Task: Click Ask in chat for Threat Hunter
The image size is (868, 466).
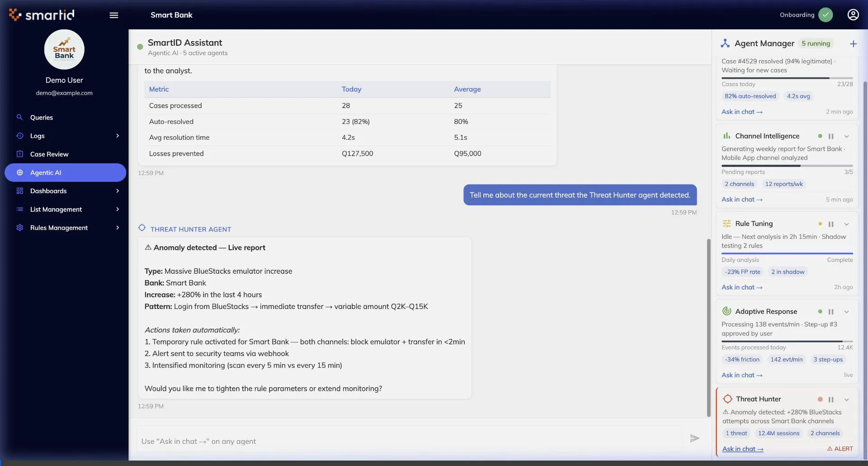Action: point(743,449)
